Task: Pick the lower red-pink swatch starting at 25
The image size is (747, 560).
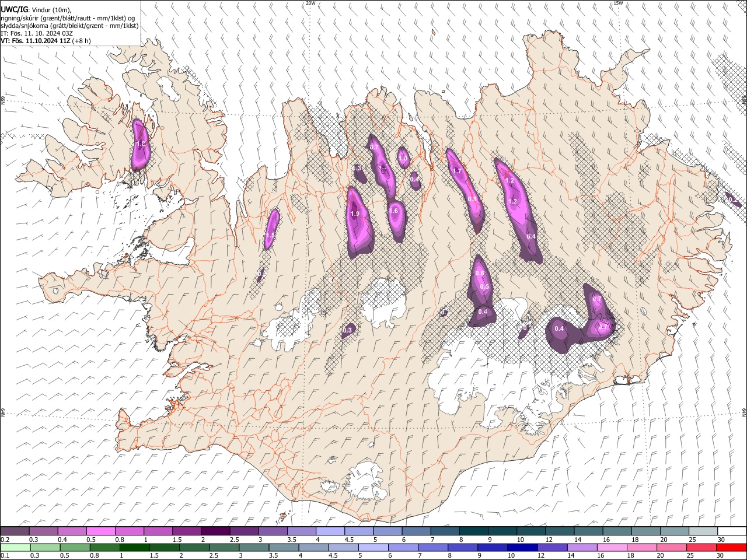Action: (x=701, y=547)
